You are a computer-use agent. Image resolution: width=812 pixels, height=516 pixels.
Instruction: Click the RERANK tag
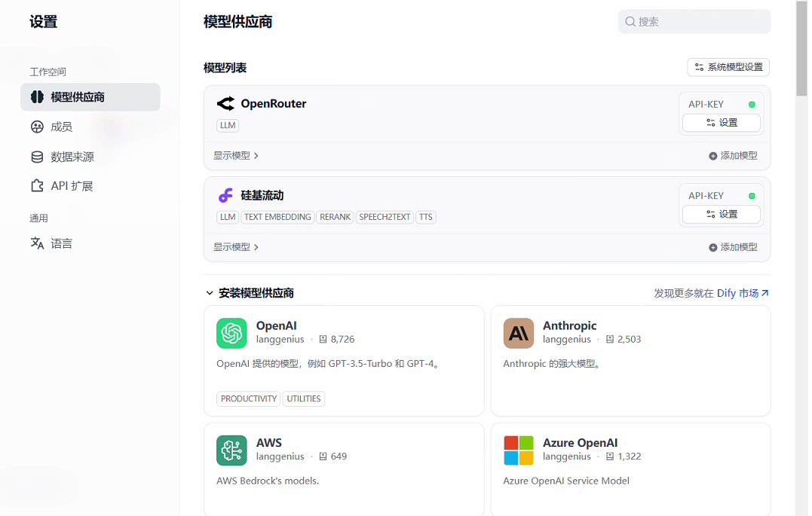335,217
